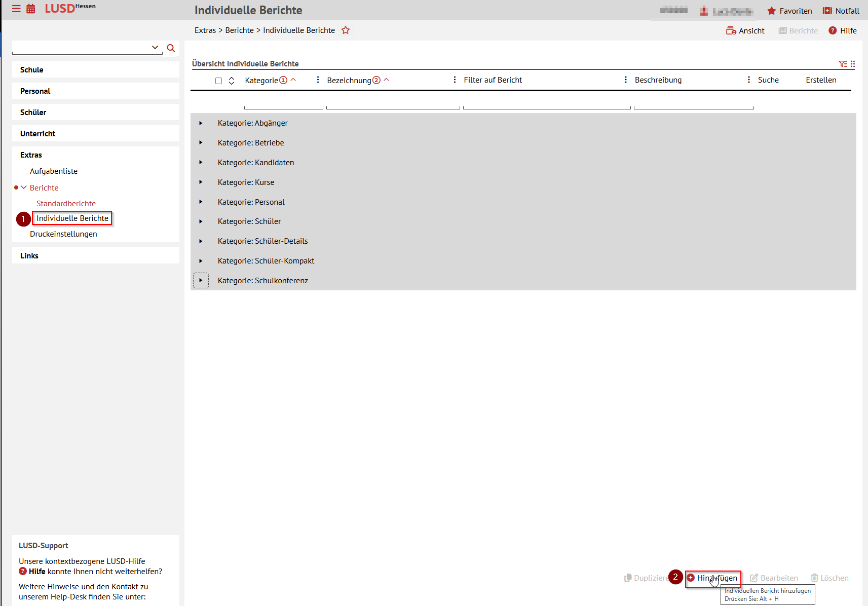The width and height of the screenshot is (868, 606).
Task: Open Standardberichte from the sidebar menu
Action: pyautogui.click(x=66, y=203)
